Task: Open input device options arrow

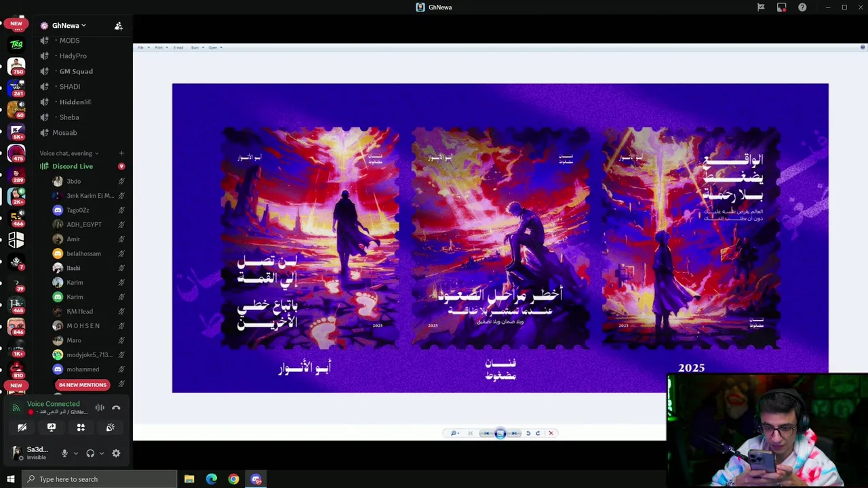Action: (75, 453)
